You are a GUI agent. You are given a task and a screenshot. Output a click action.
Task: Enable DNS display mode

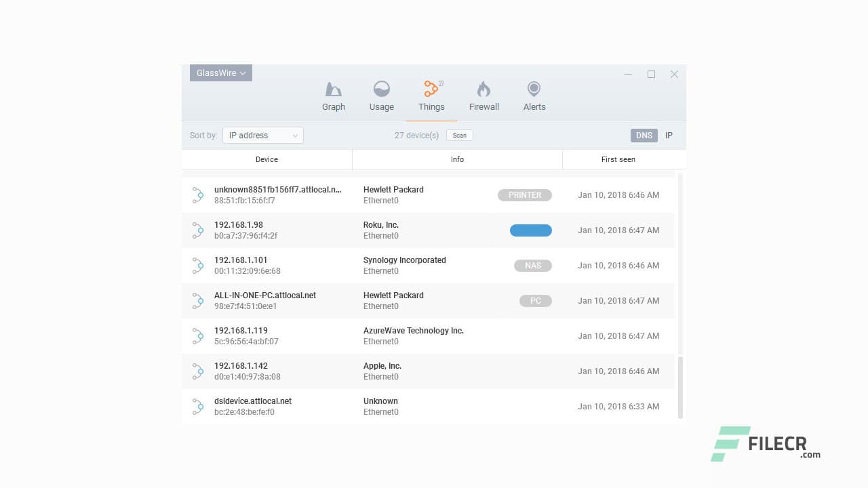coord(644,135)
